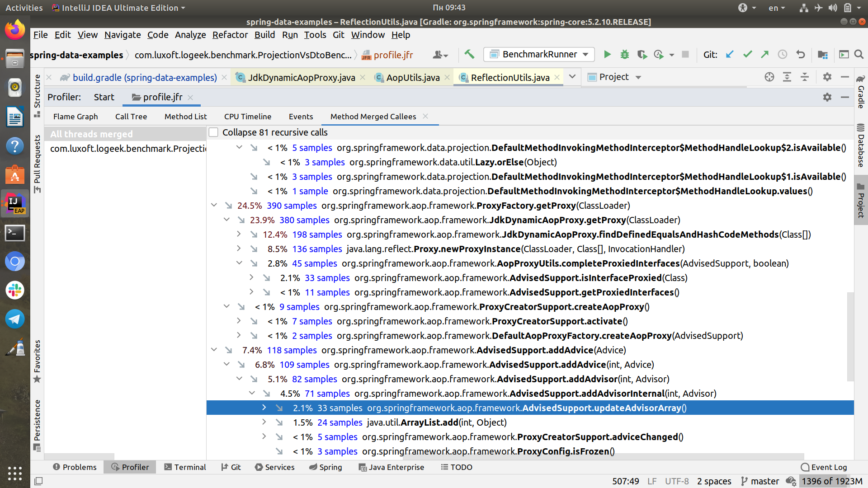The height and width of the screenshot is (488, 868).
Task: Open Telegram from the Ubuntu dock
Action: (15, 319)
